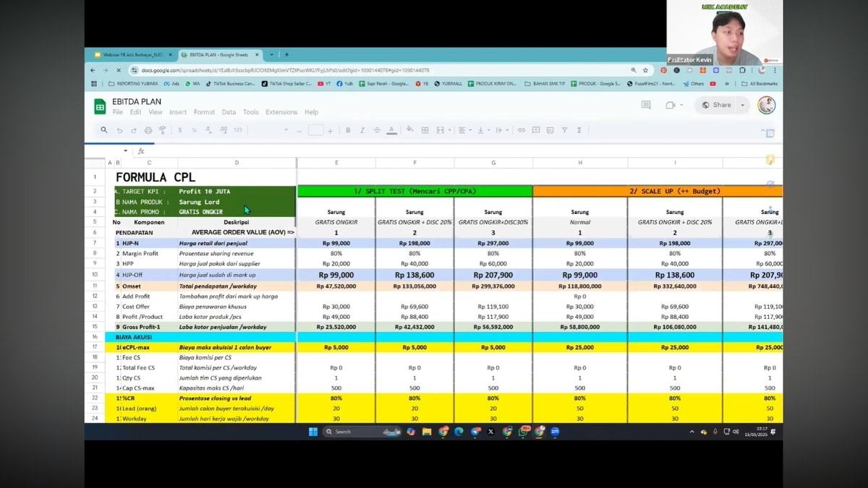Switch to Webinar FB Ads Berbayar tab

(132, 54)
